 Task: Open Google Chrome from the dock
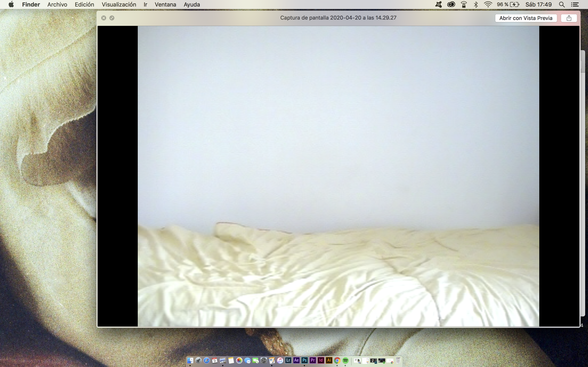(337, 360)
